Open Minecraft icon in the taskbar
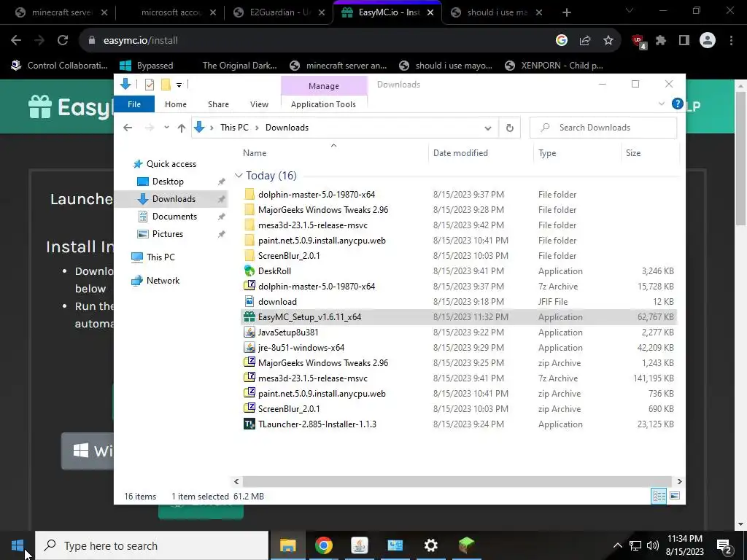747x560 pixels. coord(466,545)
